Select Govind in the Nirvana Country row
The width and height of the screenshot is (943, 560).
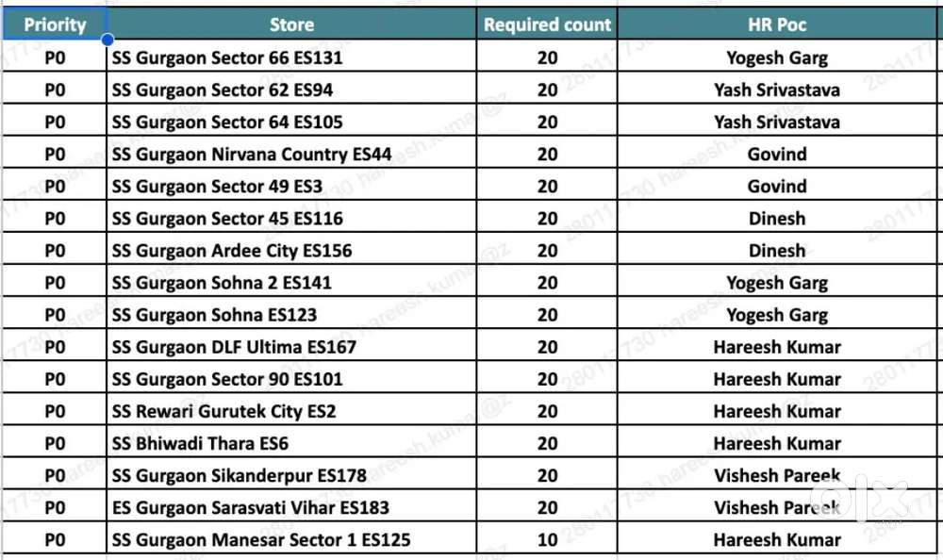click(x=776, y=154)
